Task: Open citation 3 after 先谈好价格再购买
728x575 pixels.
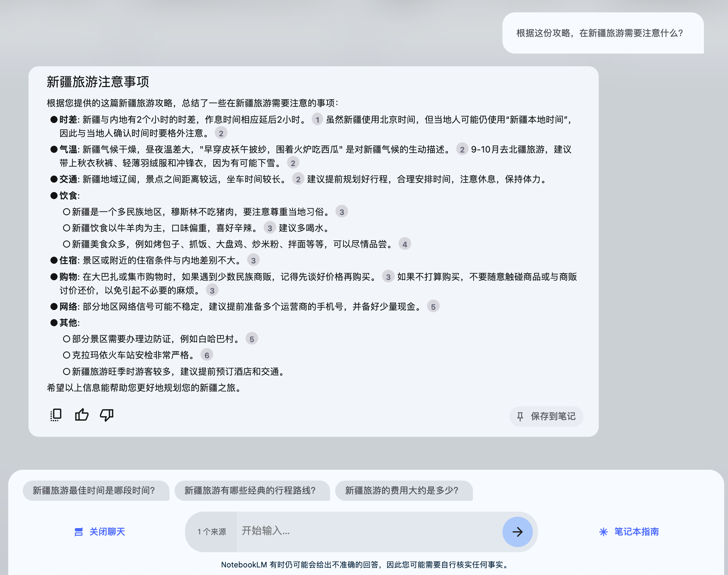Action: [x=388, y=277]
